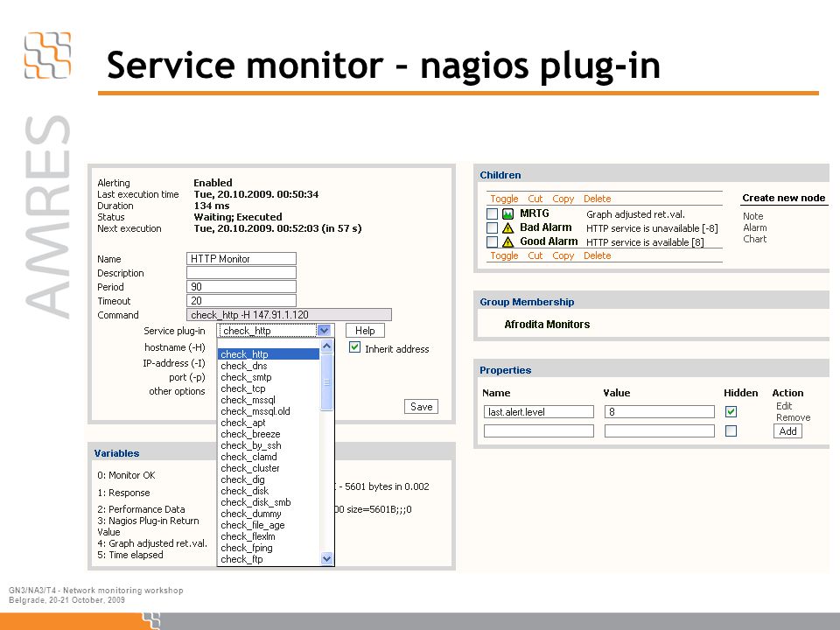The width and height of the screenshot is (840, 630).
Task: Pick check_disk plug-in entry
Action: pyautogui.click(x=269, y=491)
